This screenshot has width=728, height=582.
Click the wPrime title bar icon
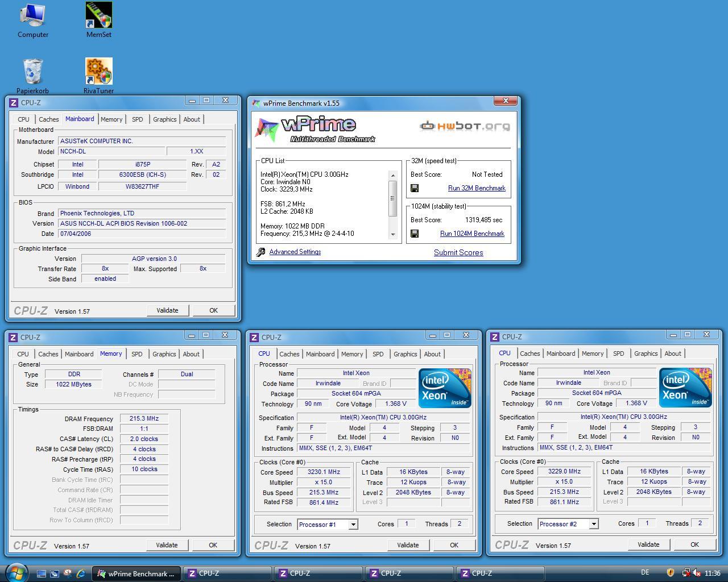tap(257, 103)
